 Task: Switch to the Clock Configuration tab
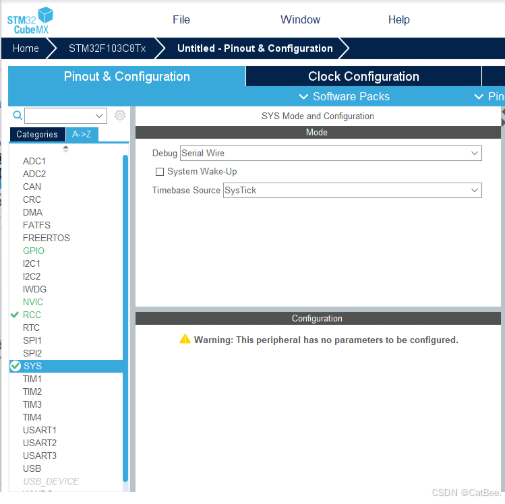pos(363,76)
